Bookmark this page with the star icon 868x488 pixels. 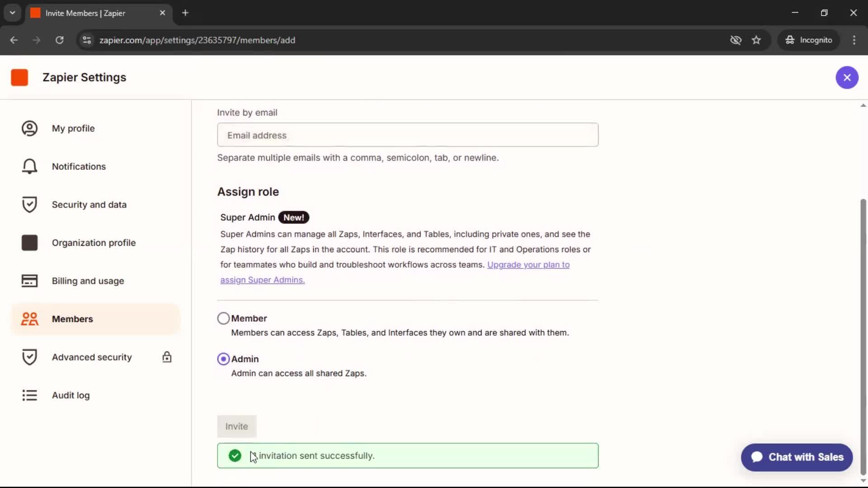pyautogui.click(x=756, y=40)
